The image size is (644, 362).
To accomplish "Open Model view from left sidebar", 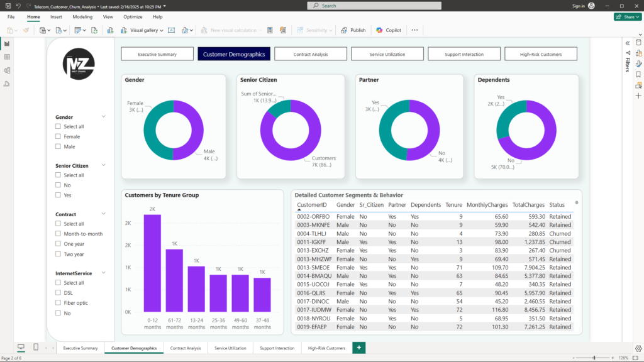I will coord(7,70).
